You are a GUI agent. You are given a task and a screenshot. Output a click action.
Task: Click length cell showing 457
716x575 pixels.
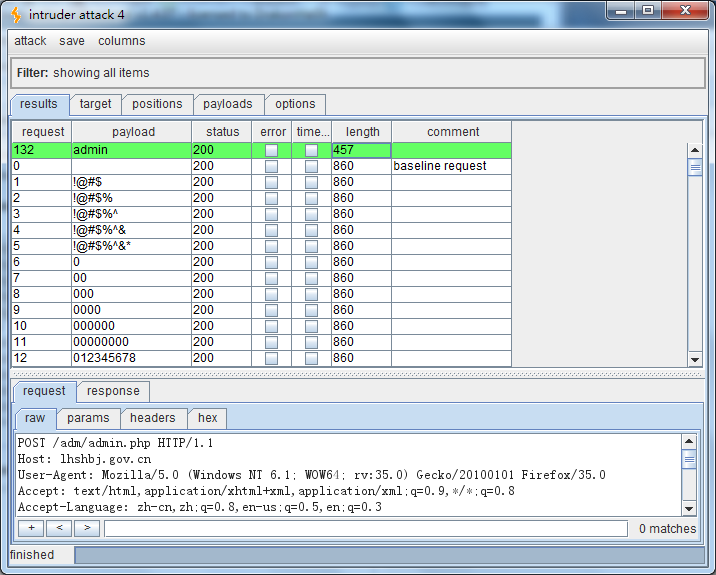(x=362, y=150)
